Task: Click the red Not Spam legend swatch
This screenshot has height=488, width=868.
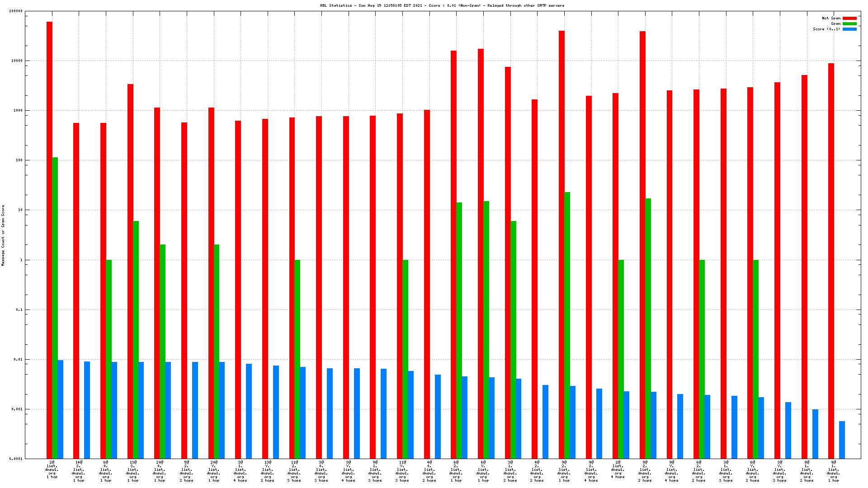Action: tap(849, 19)
